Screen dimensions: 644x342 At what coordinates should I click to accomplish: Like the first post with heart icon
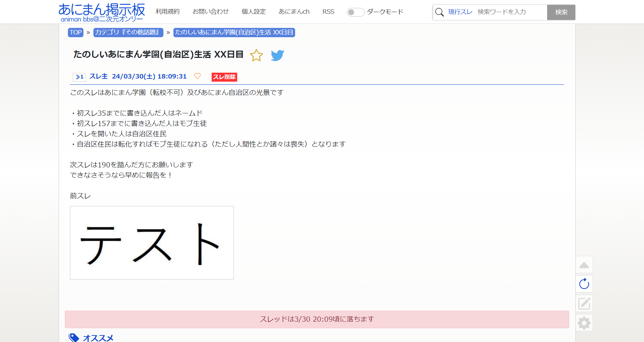(198, 76)
